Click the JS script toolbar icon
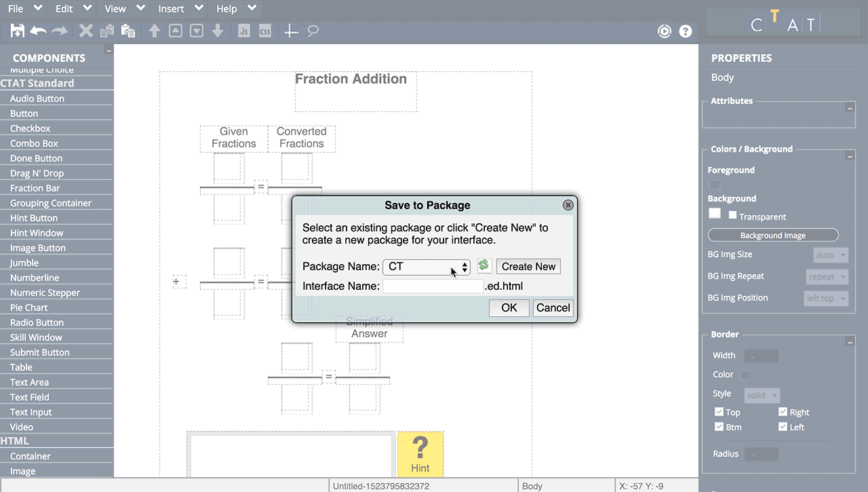 click(x=244, y=31)
